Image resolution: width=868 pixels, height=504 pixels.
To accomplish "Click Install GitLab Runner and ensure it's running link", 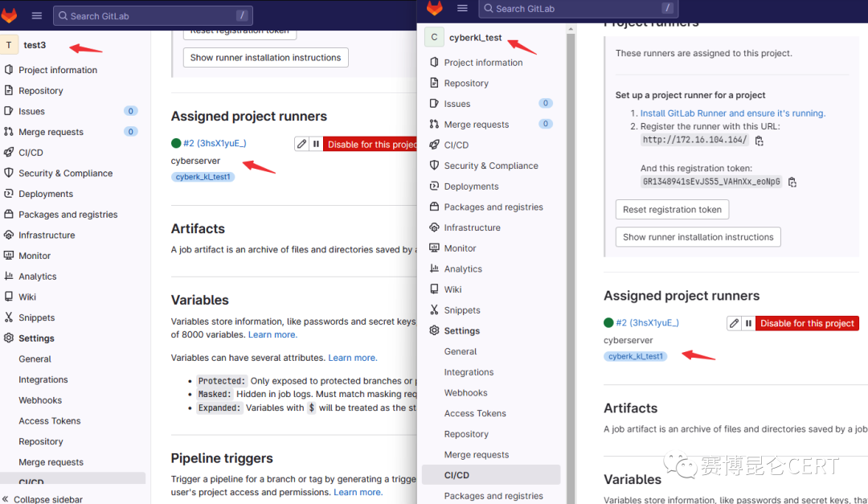I will pos(732,113).
